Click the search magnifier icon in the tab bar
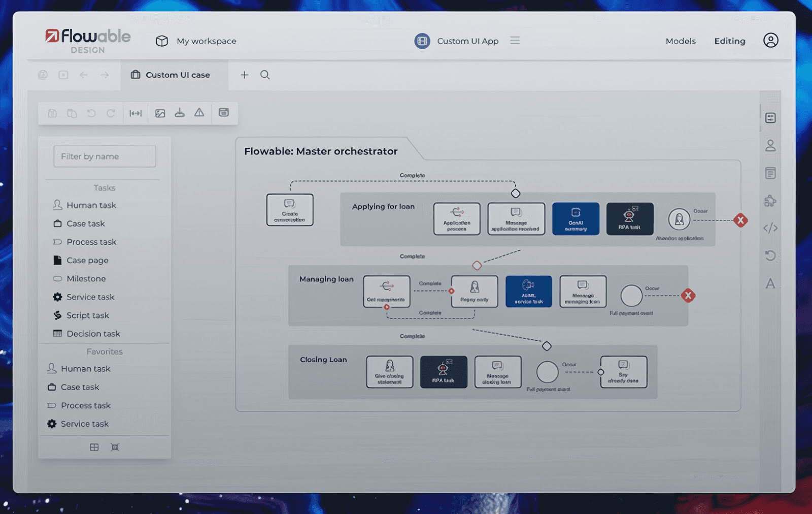Viewport: 812px width, 514px height. point(265,75)
